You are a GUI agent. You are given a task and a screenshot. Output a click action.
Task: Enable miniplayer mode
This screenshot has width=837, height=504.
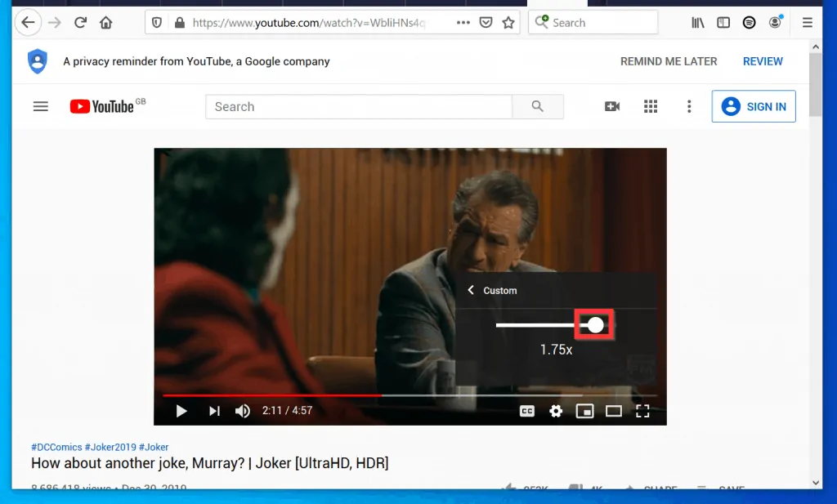[x=584, y=411]
